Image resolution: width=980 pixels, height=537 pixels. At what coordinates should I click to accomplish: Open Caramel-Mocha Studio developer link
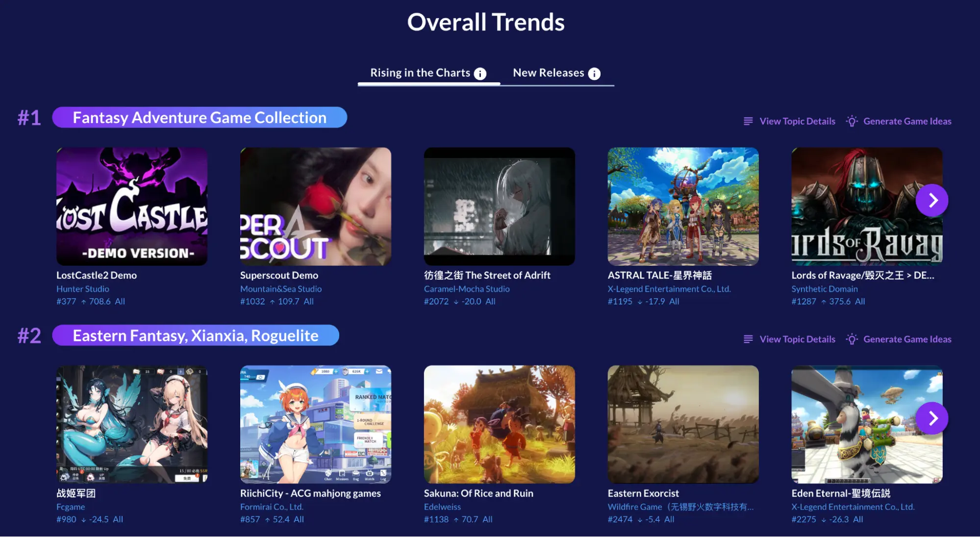(467, 289)
